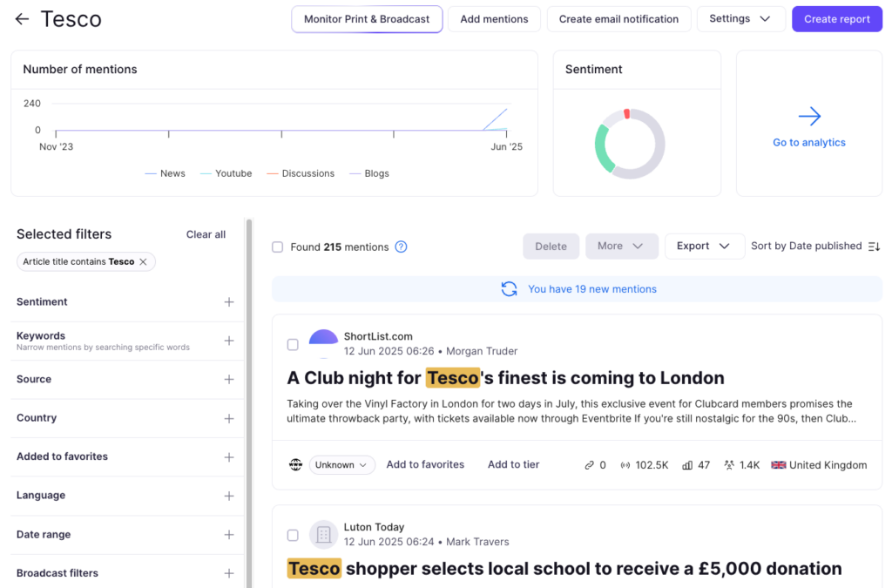The image size is (892, 588).
Task: Open the Export dropdown menu
Action: [x=704, y=247]
